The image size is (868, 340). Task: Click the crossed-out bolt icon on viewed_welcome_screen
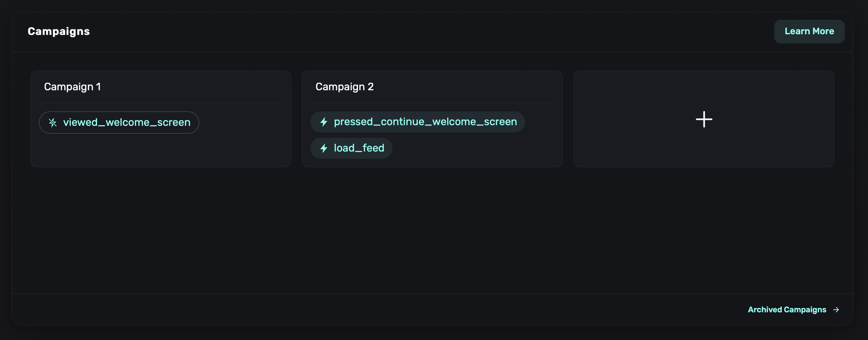tap(53, 123)
